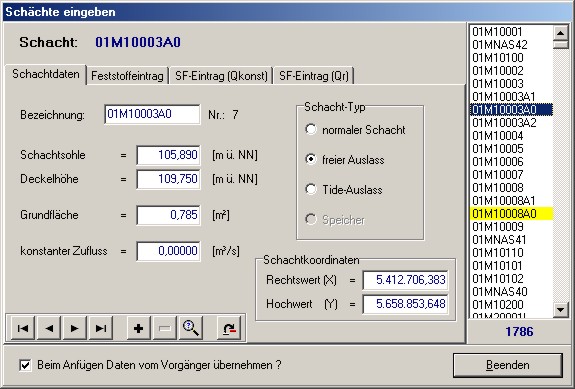The width and height of the screenshot is (575, 389).
Task: Select list entry 01M10008A1
Action: pos(511,201)
